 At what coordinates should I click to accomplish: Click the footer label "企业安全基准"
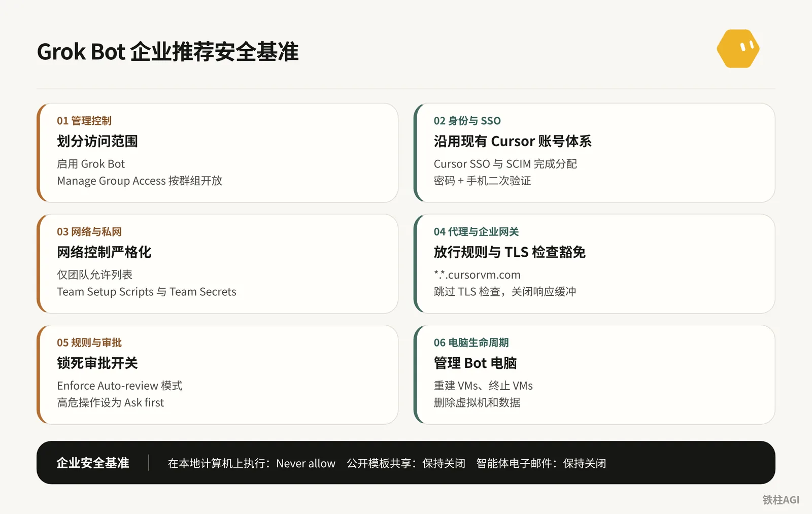pyautogui.click(x=93, y=463)
